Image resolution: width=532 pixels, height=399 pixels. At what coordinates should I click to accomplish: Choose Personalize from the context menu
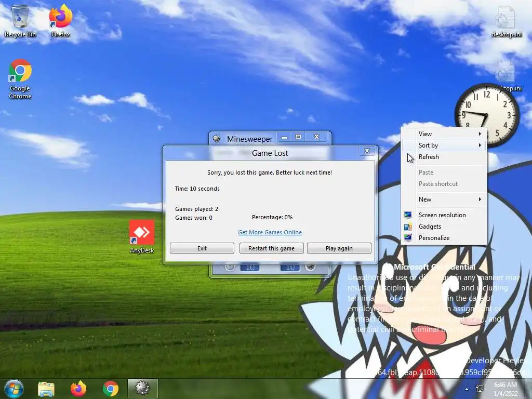point(444,238)
